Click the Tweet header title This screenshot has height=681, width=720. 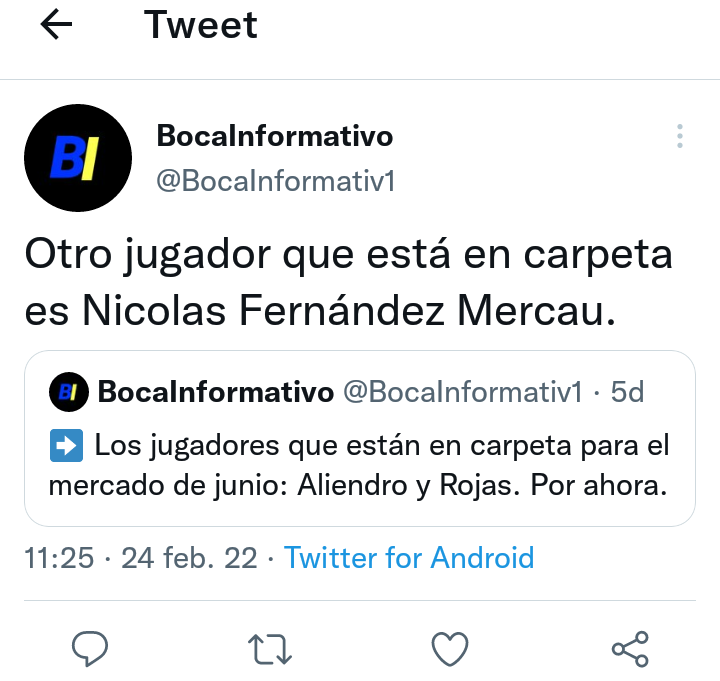pyautogui.click(x=201, y=25)
